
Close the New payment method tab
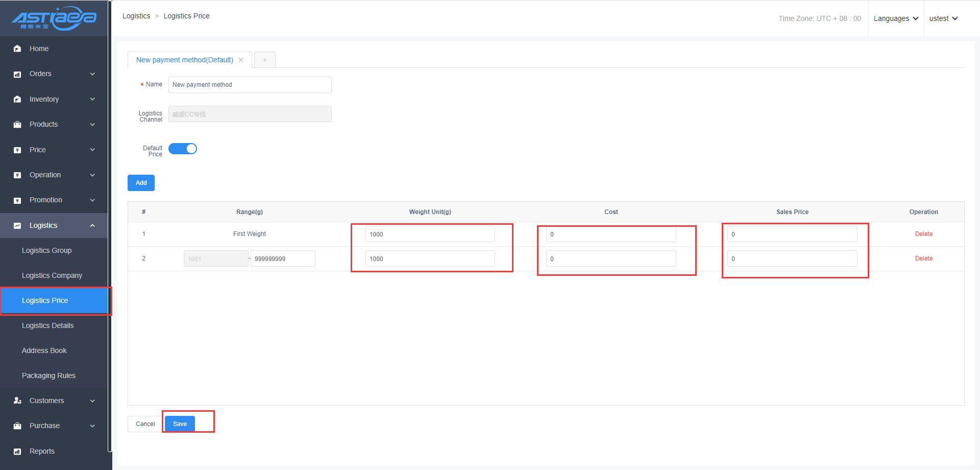[x=241, y=60]
